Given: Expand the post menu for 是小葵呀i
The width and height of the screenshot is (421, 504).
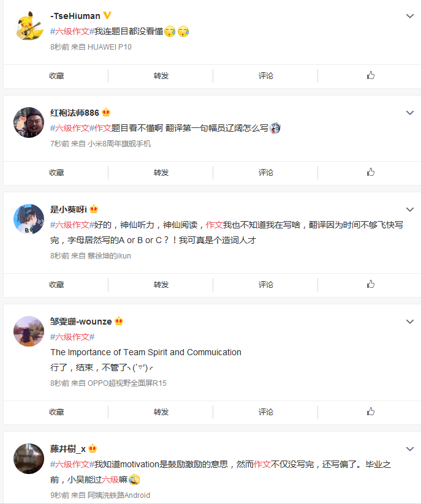Looking at the screenshot, I should [410, 209].
